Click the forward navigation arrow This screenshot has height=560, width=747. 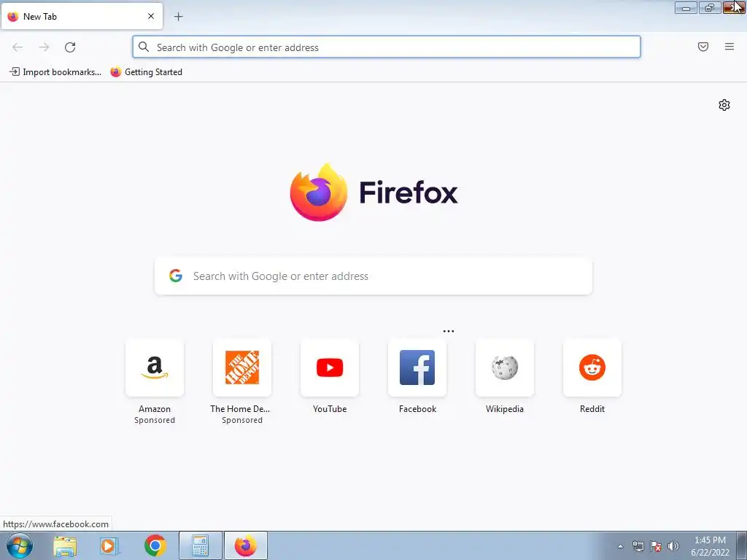coord(44,47)
